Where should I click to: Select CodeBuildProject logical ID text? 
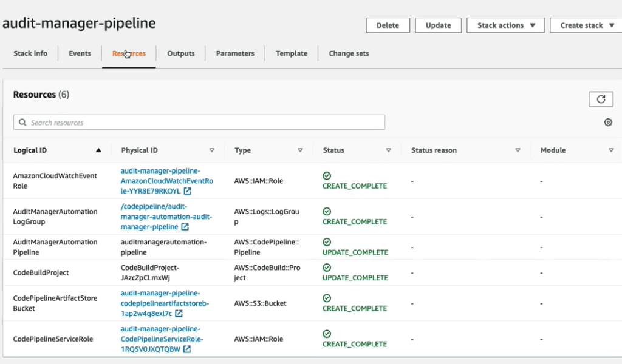tap(41, 272)
